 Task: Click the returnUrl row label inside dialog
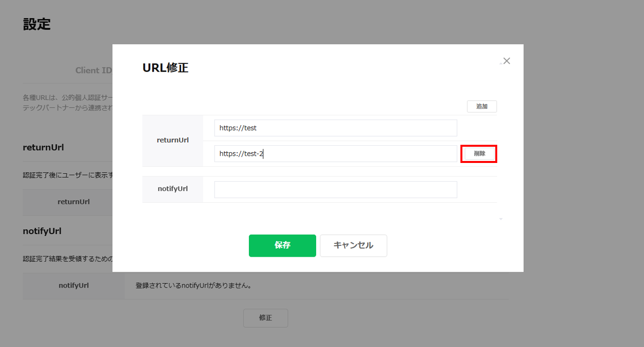[173, 140]
